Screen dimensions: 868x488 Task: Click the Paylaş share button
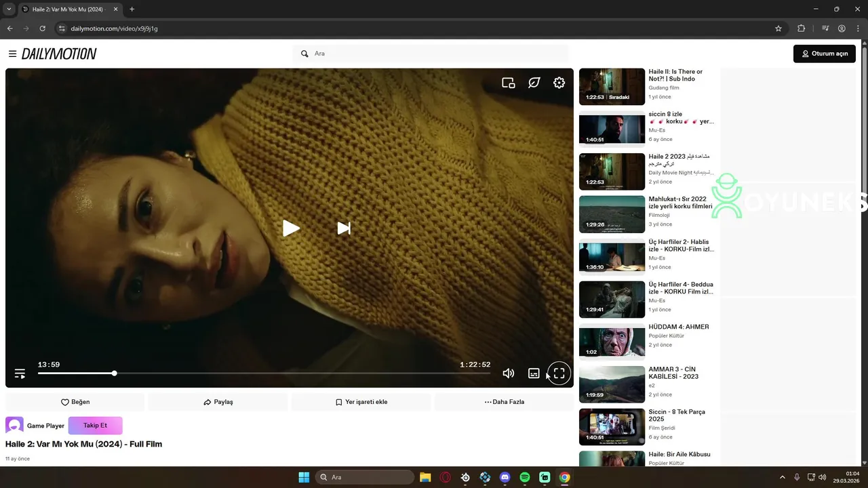tap(218, 402)
